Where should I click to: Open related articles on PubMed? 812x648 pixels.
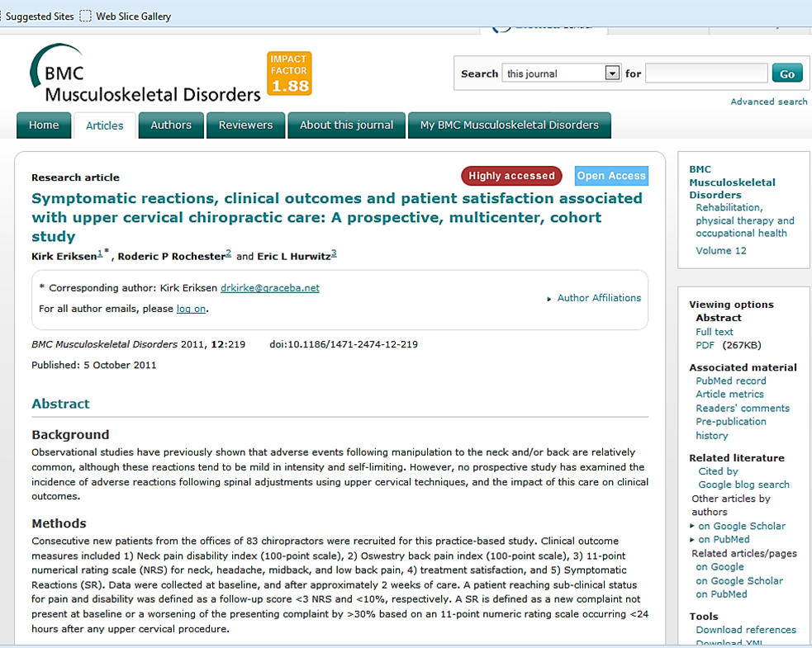(721, 594)
